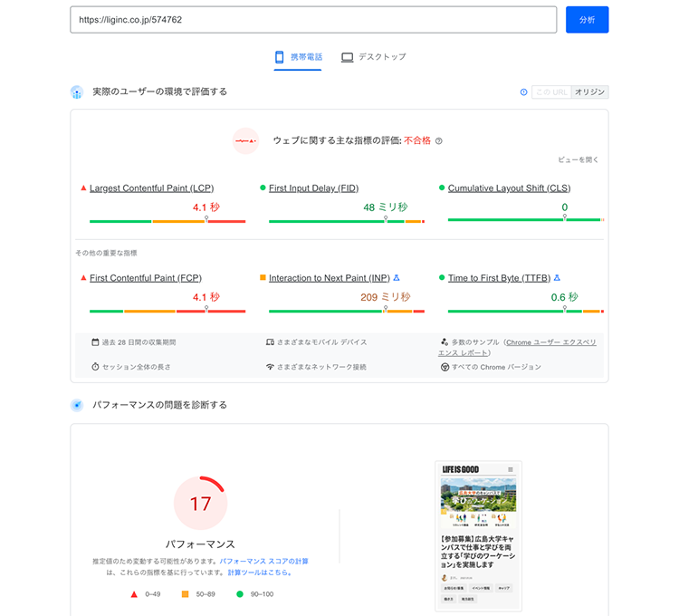The image size is (679, 616).
Task: Click the 209 ミリ秒 INP value
Action: point(386,297)
